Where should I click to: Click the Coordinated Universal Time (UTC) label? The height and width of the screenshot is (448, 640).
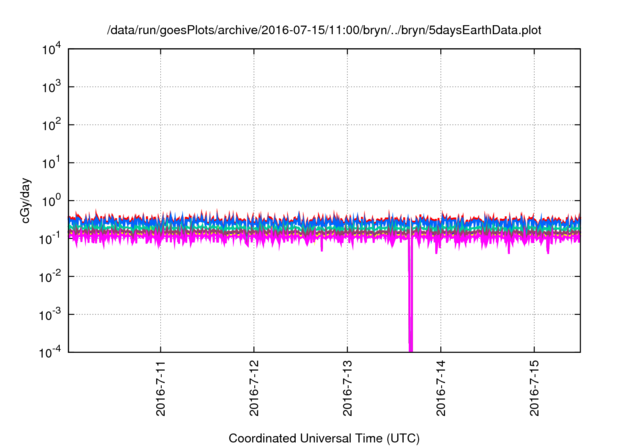(x=324, y=438)
